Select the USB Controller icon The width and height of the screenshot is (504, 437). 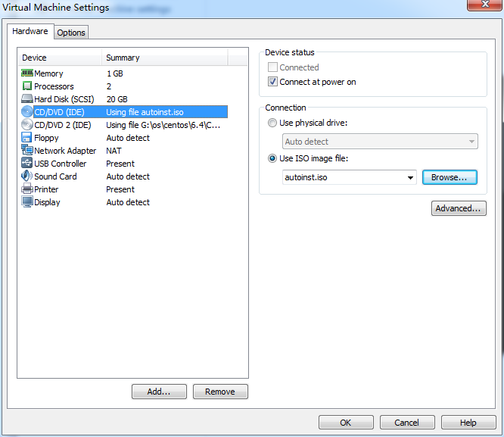(27, 163)
